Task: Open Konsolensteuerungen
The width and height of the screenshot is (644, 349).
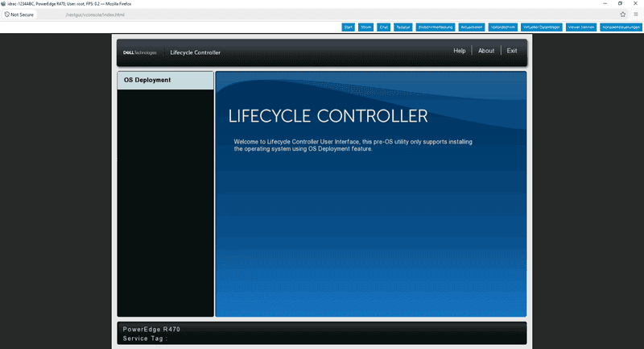Action: (621, 27)
